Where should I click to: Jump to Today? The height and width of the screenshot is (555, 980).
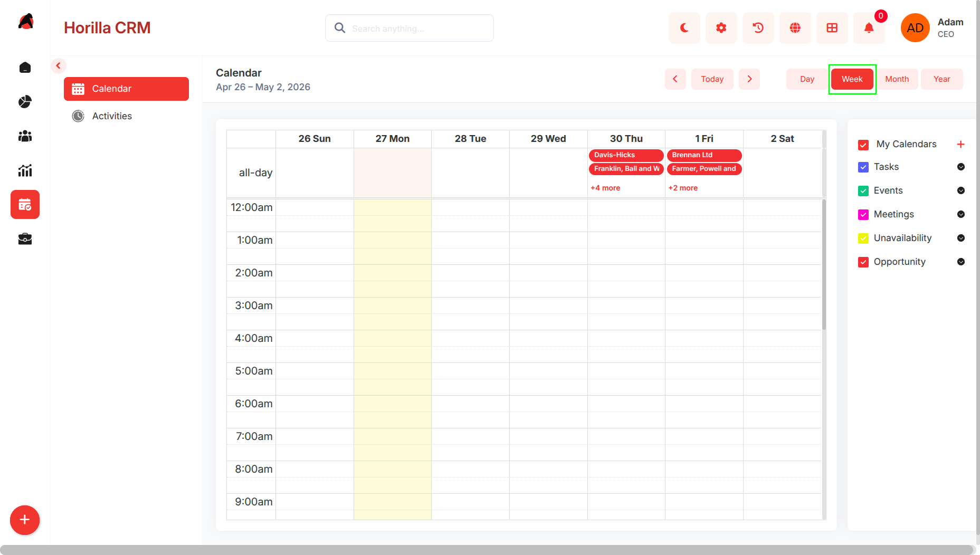(x=712, y=79)
